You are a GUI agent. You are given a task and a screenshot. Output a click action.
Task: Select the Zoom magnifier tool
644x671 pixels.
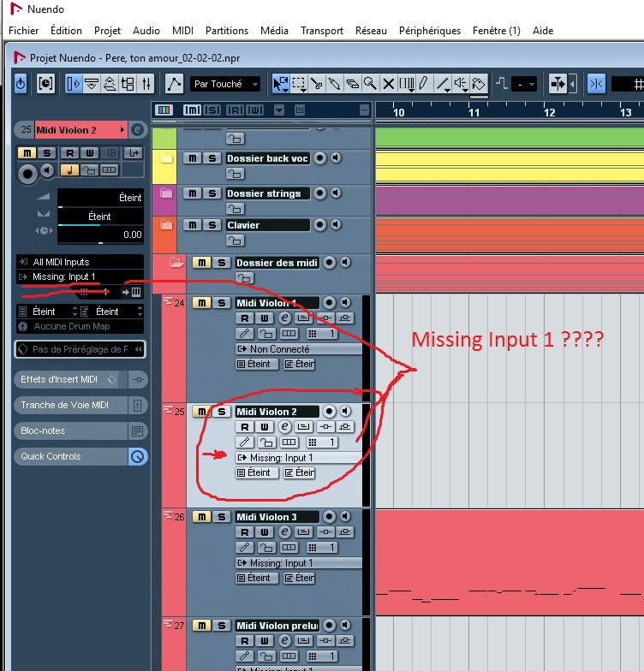click(370, 84)
